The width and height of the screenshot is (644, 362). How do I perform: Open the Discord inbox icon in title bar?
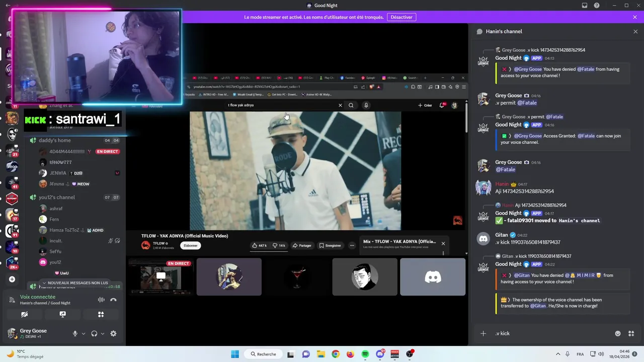[585, 6]
